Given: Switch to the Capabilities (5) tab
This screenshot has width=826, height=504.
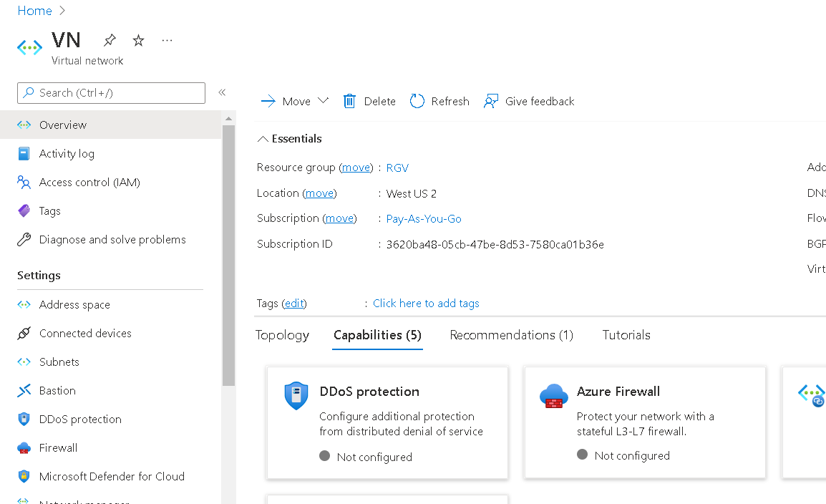Looking at the screenshot, I should pos(378,335).
